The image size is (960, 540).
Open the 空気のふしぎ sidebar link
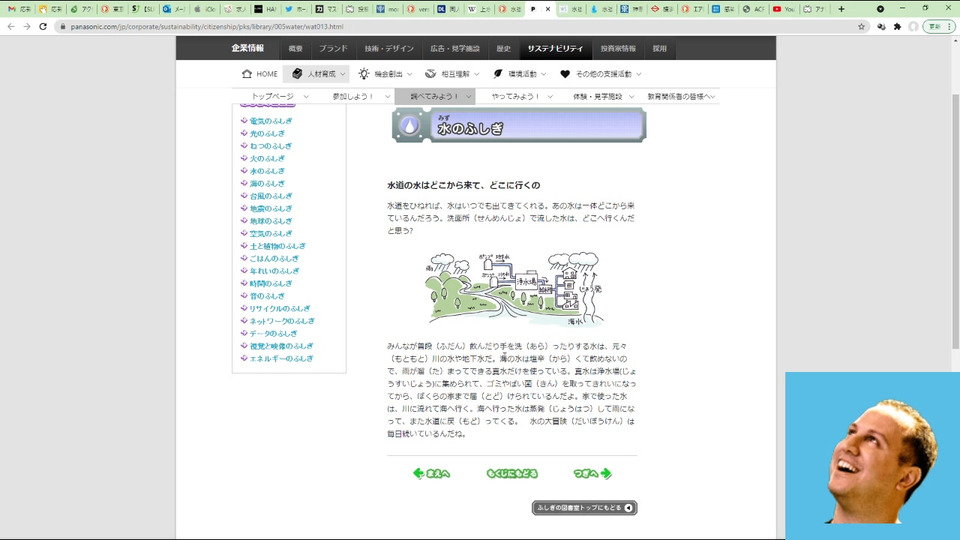point(271,234)
